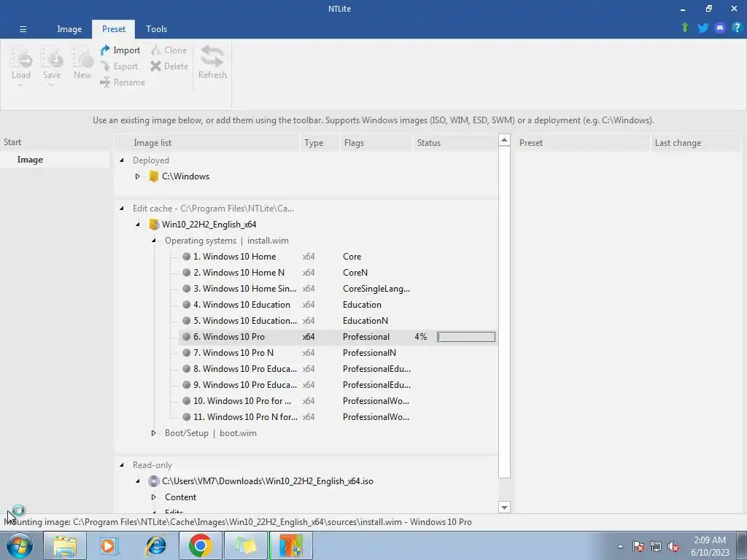This screenshot has height=560, width=747.
Task: Open Windows Explorer from taskbar
Action: [65, 545]
